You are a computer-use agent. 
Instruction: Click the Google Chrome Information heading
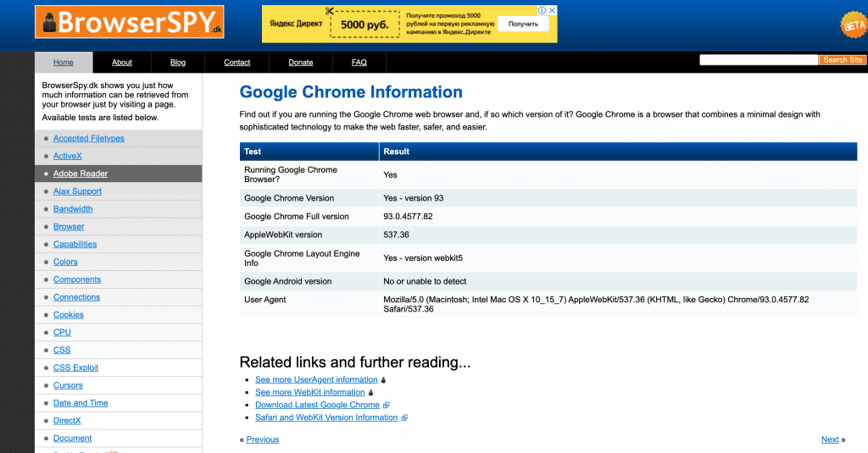351,92
